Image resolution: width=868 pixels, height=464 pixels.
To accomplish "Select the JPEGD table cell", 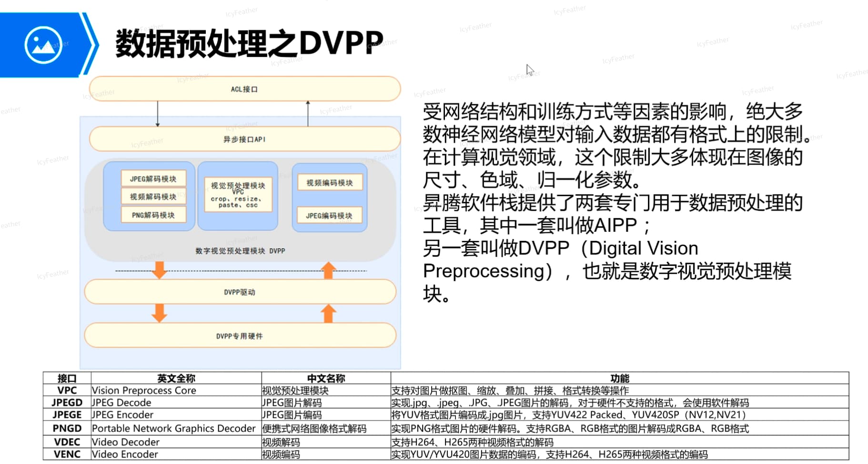I will 67,402.
